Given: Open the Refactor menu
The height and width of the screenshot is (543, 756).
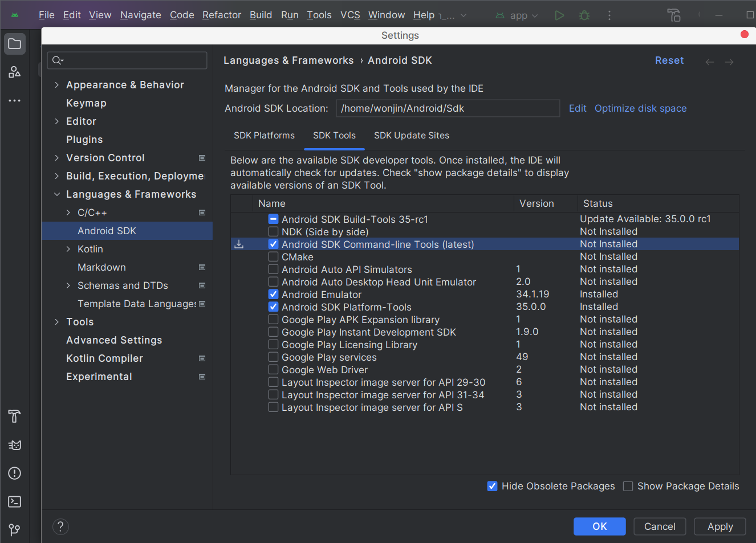Looking at the screenshot, I should (x=221, y=15).
